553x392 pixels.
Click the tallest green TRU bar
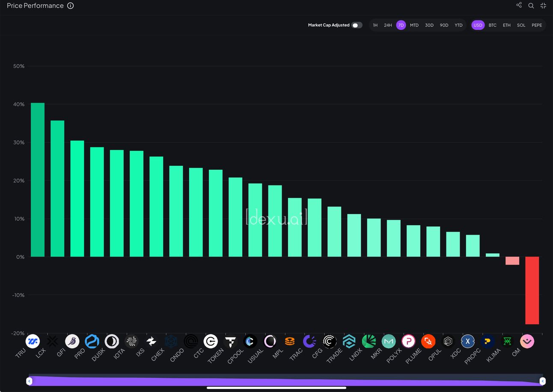(38, 180)
